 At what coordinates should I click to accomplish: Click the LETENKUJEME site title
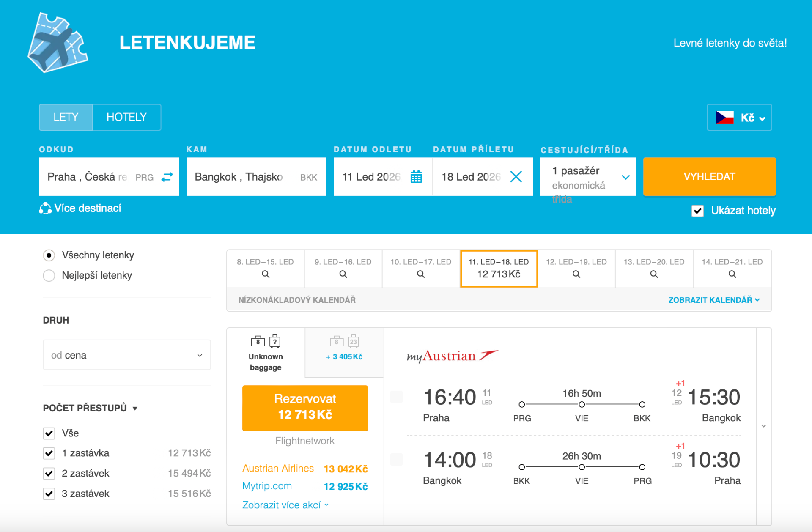[187, 42]
